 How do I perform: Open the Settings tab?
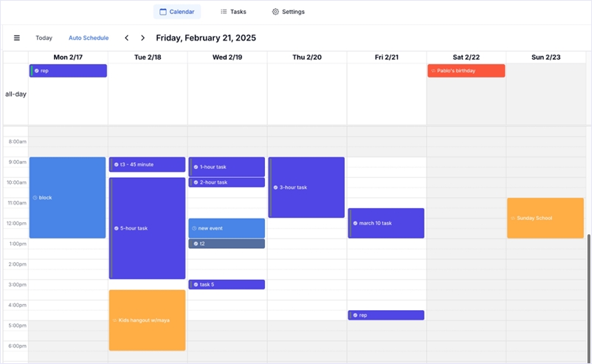coord(288,12)
